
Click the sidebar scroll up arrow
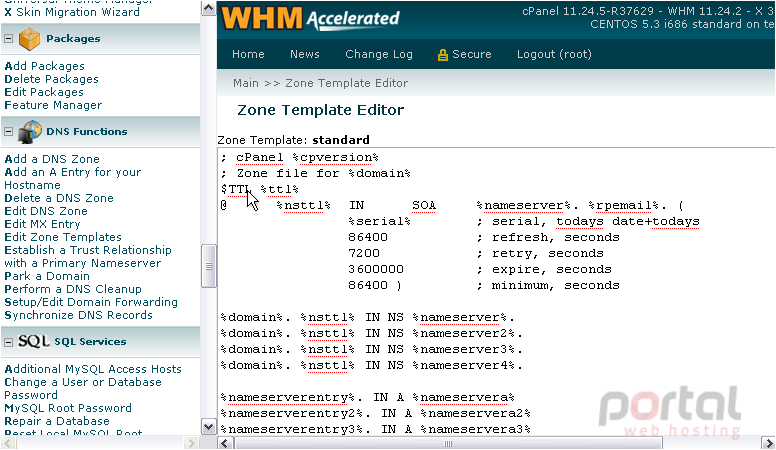pyautogui.click(x=208, y=8)
